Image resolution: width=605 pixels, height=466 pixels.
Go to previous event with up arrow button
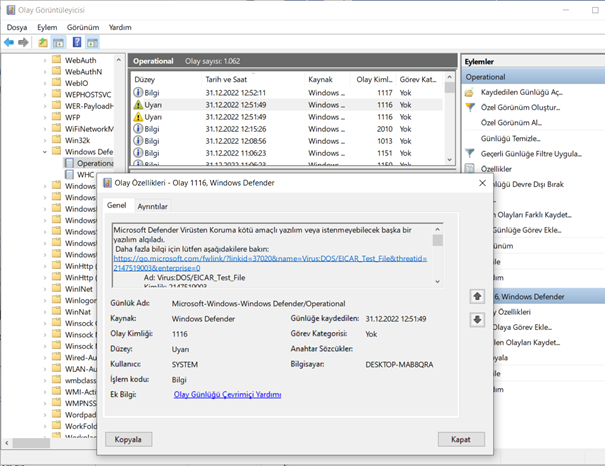[477, 296]
